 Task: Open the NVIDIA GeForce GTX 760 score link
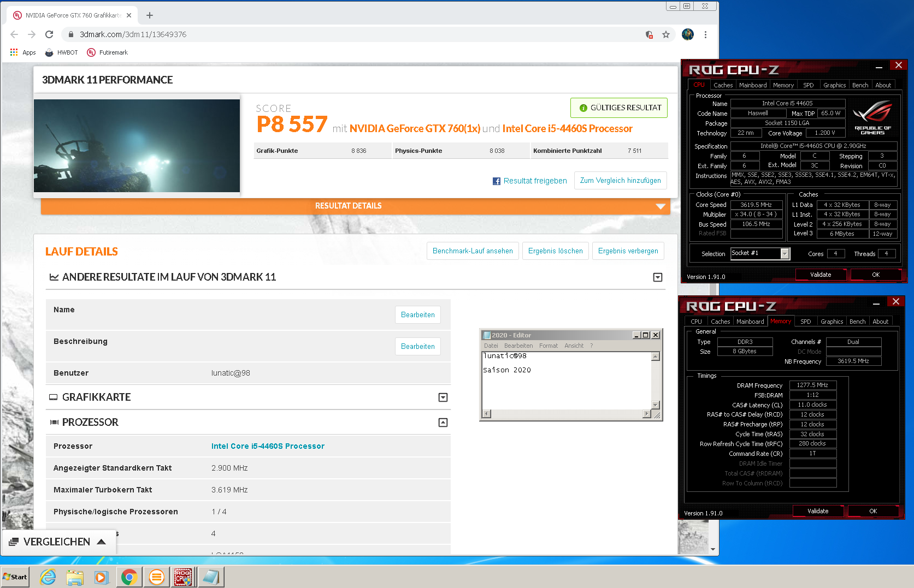tap(415, 128)
